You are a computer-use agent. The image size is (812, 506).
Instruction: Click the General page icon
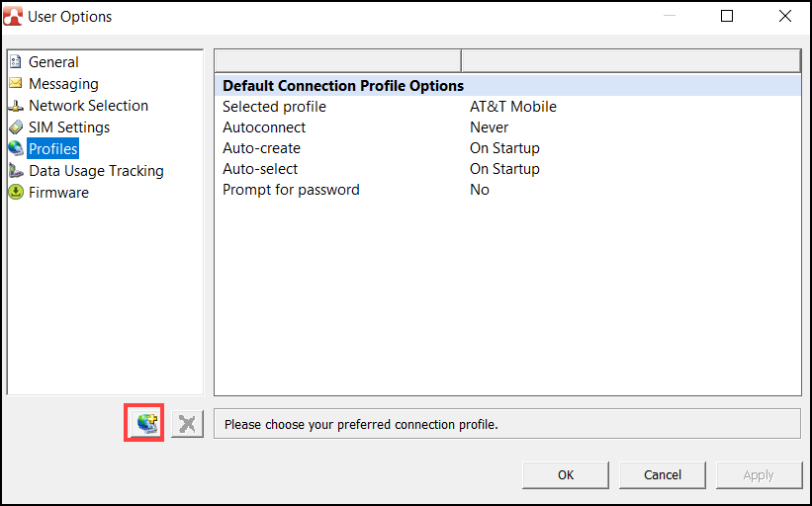[x=16, y=62]
